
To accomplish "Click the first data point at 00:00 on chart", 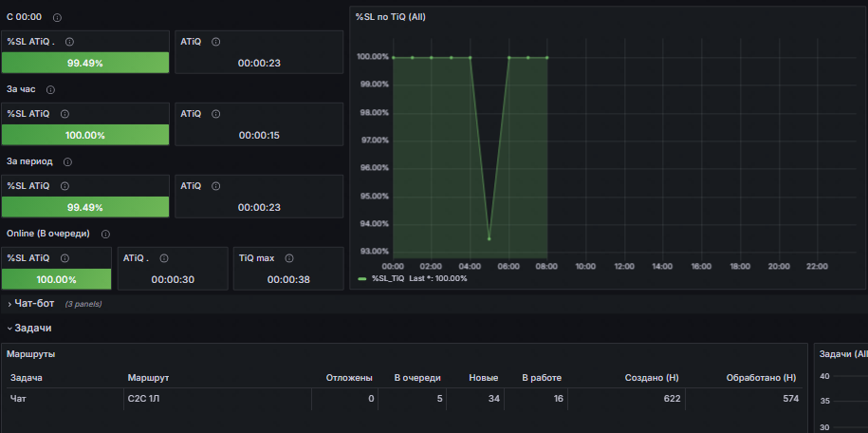I will [393, 57].
